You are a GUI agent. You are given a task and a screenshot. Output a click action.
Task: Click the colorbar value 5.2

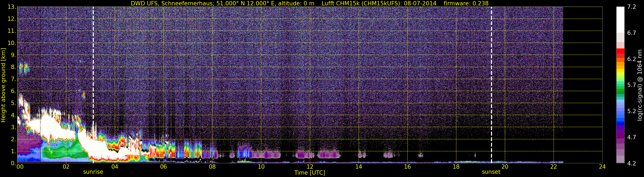[x=631, y=111]
